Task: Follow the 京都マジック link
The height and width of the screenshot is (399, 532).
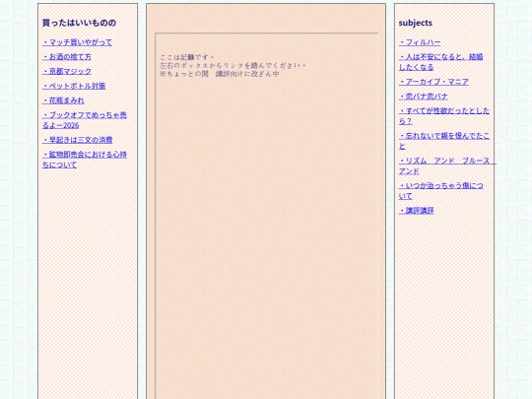Action: tap(67, 72)
